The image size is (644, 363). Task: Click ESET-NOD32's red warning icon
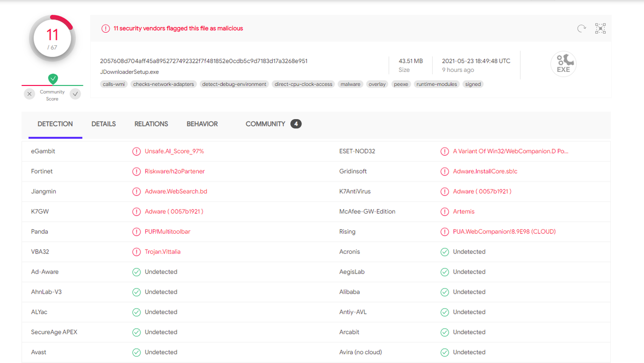click(x=445, y=151)
